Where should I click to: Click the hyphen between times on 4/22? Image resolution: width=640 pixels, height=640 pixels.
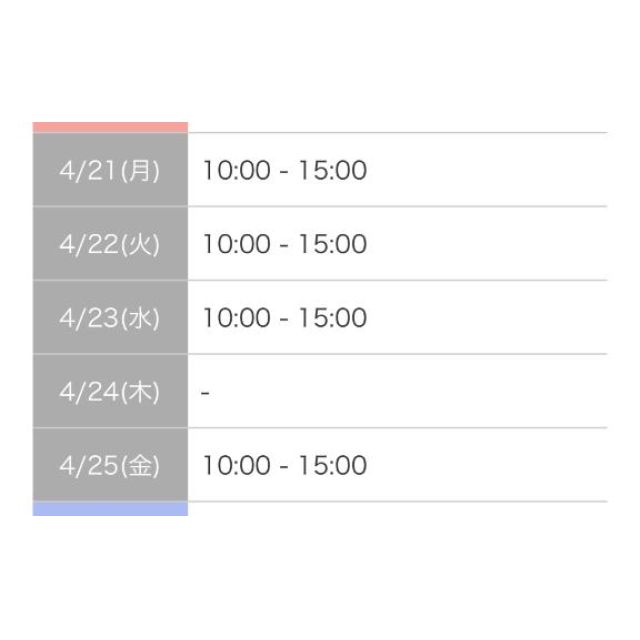click(x=285, y=245)
